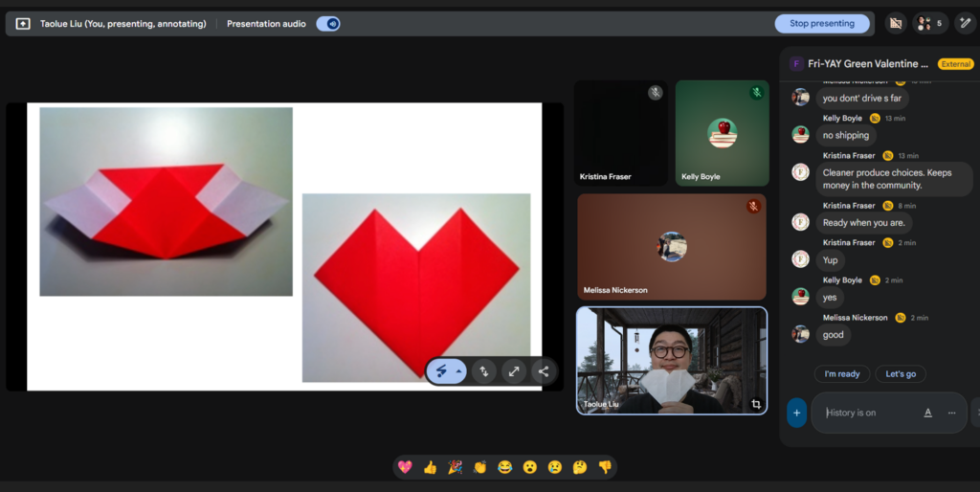Send the sparkling heart reaction
980x492 pixels.
point(405,467)
